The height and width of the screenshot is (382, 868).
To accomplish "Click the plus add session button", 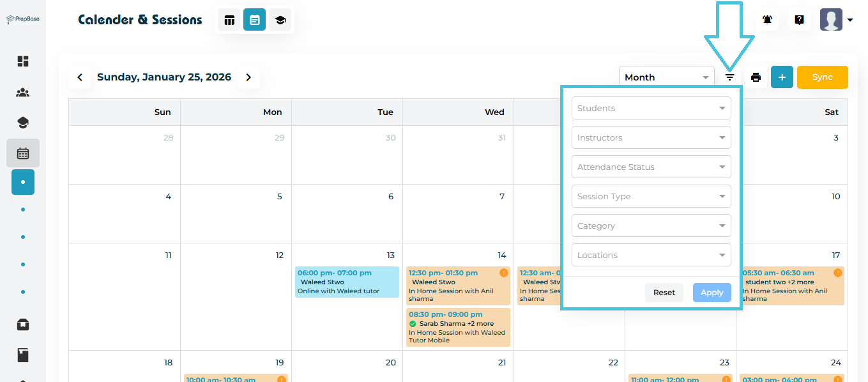I will pos(782,77).
